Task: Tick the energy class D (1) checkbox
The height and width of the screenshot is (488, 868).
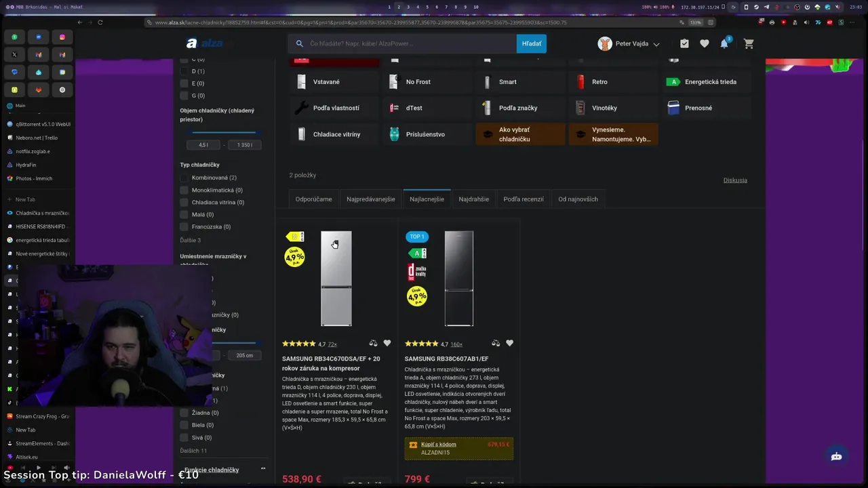Action: [x=184, y=71]
